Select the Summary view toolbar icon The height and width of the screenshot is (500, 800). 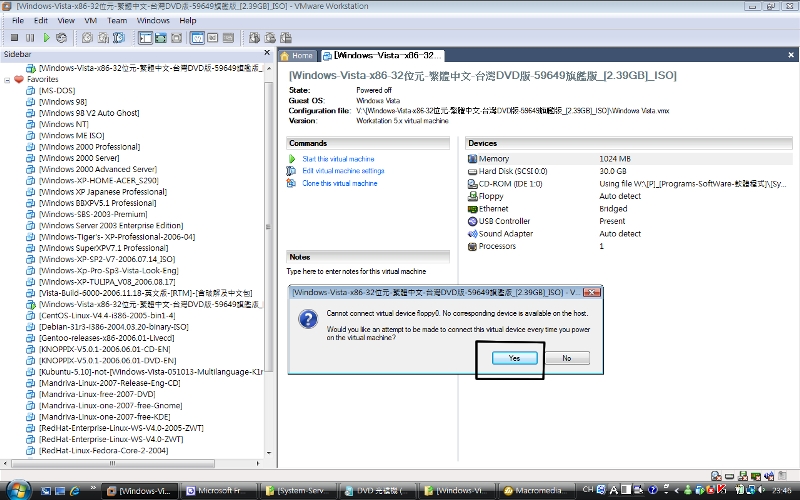(x=197, y=38)
